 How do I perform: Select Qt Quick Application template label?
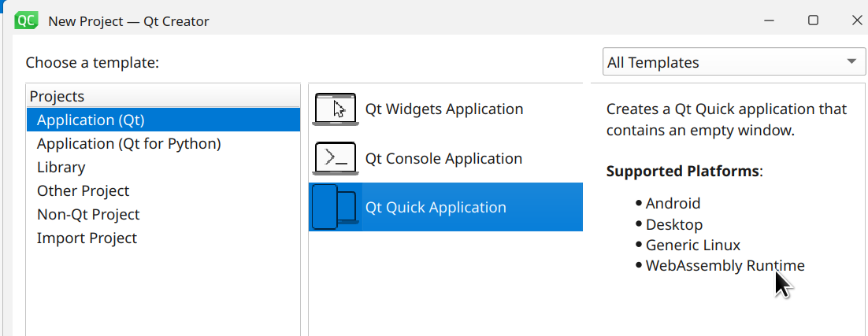(436, 208)
